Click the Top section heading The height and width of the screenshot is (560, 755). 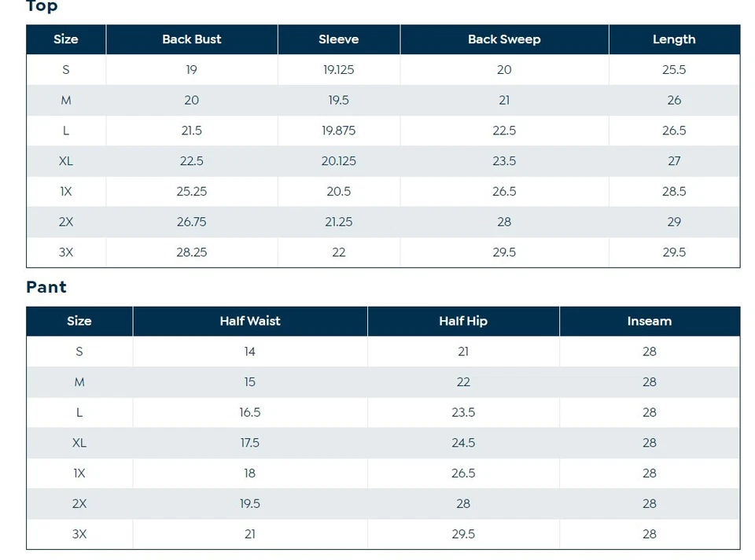(42, 7)
